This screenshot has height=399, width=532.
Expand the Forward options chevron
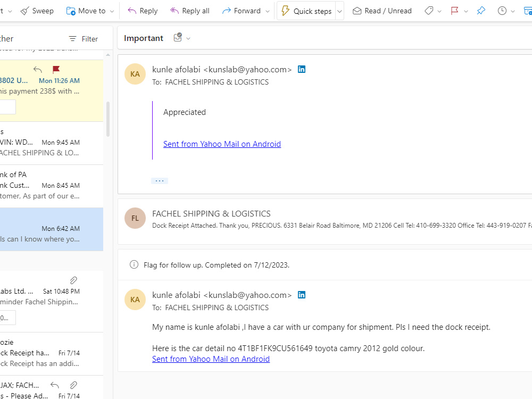click(268, 11)
